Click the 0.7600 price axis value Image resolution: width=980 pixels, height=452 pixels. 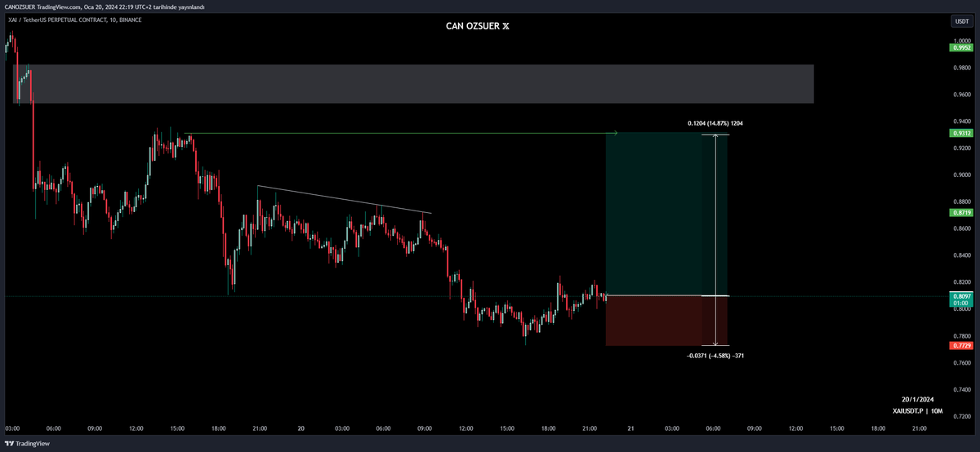point(960,362)
